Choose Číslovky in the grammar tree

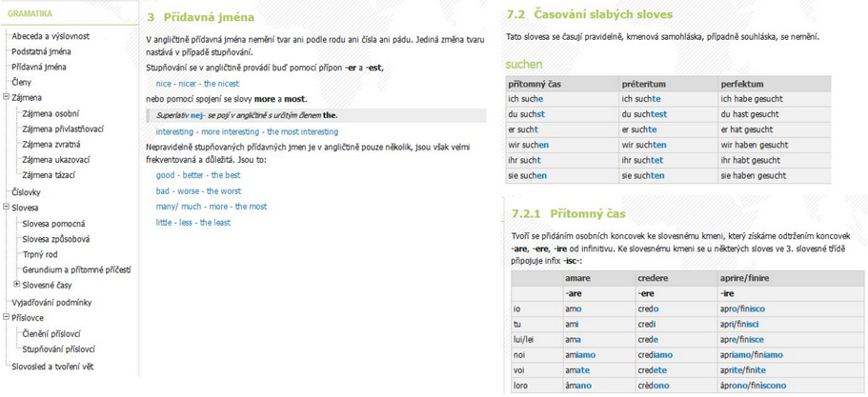[x=26, y=191]
